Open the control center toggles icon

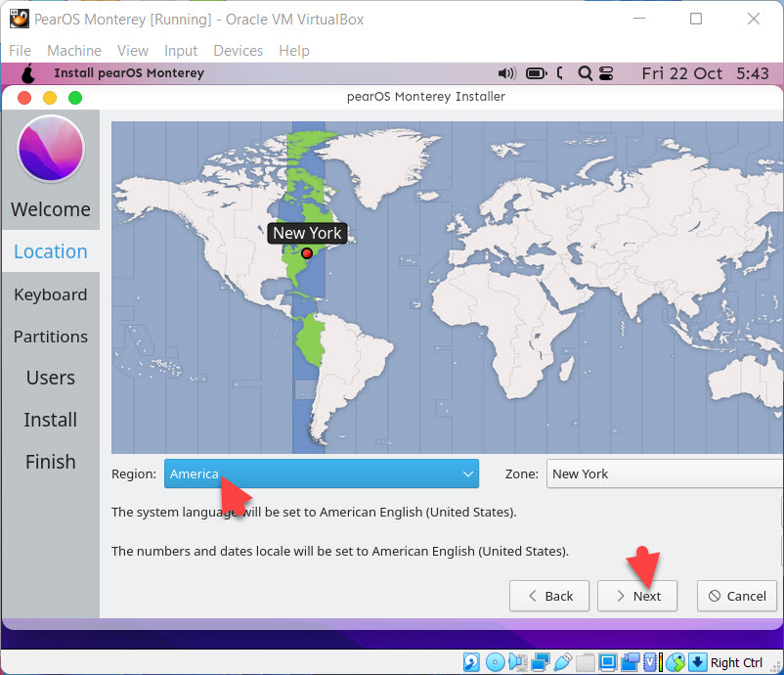pos(606,73)
